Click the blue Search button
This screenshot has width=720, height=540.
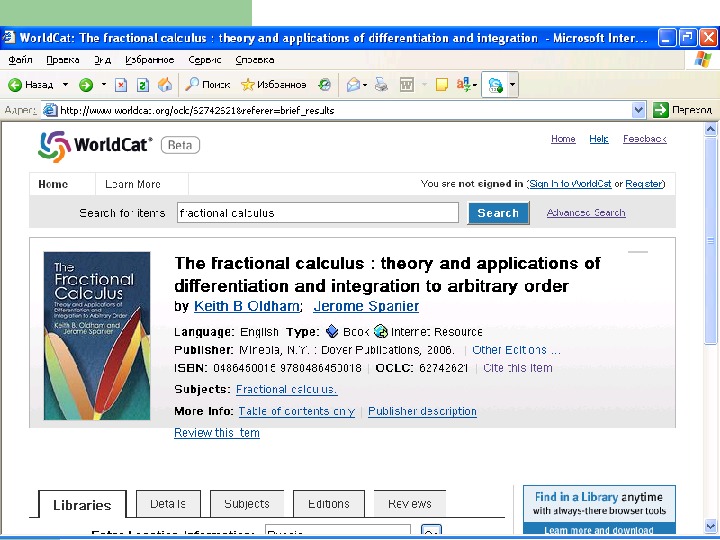[x=498, y=213]
